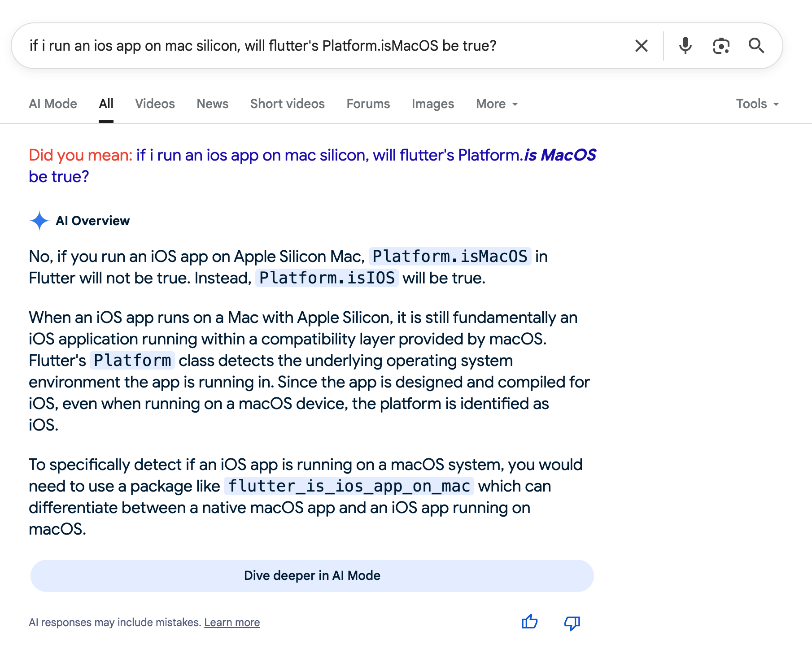
Task: Click 'AI responses may include mistakes.' text
Action: (x=115, y=623)
